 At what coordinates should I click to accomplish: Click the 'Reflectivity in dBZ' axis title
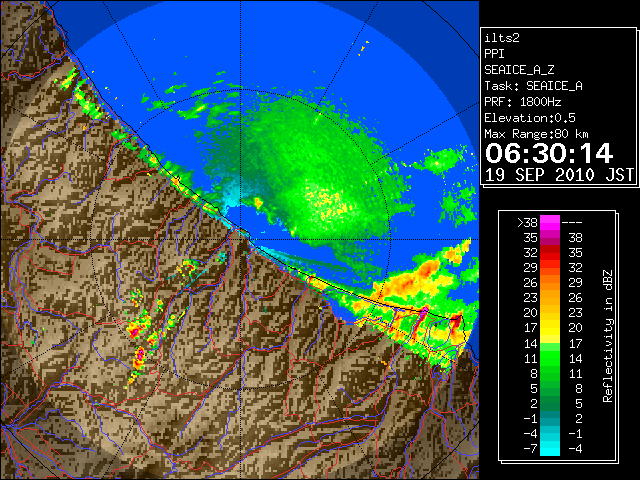(608, 336)
